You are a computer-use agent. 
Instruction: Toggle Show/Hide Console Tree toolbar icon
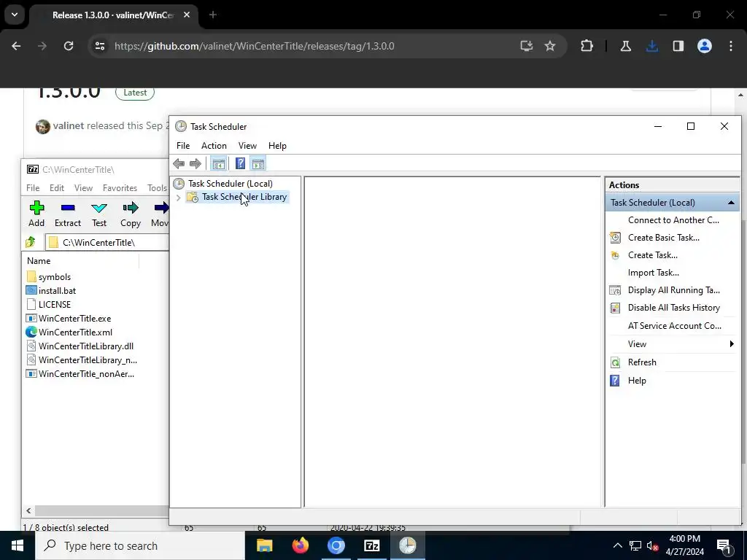[x=219, y=164]
